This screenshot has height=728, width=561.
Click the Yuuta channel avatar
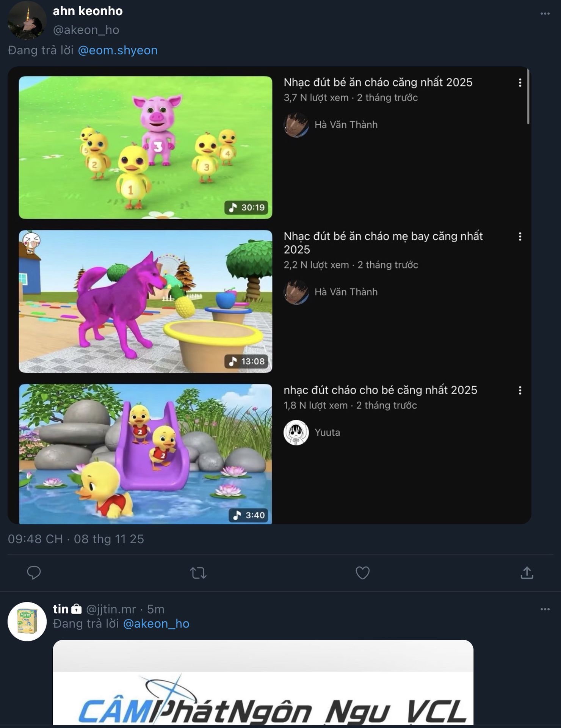(296, 433)
